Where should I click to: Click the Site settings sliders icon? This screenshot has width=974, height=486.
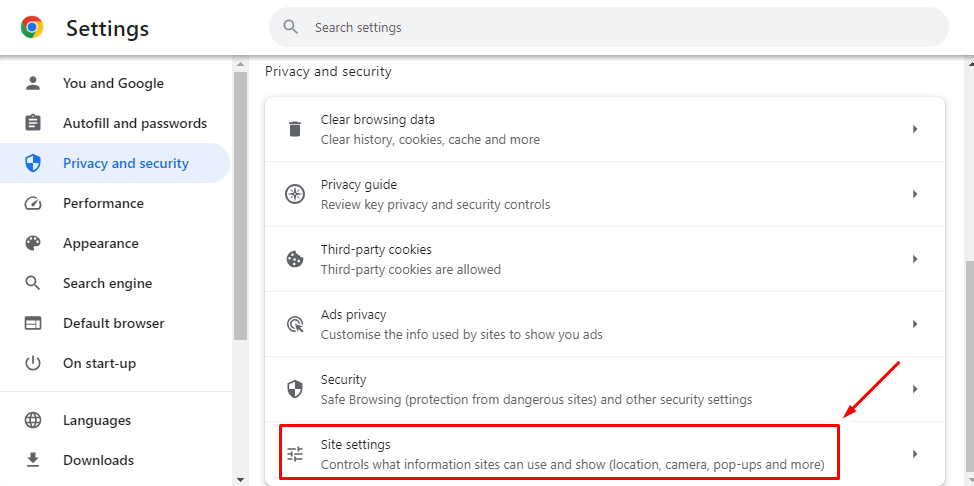point(294,454)
